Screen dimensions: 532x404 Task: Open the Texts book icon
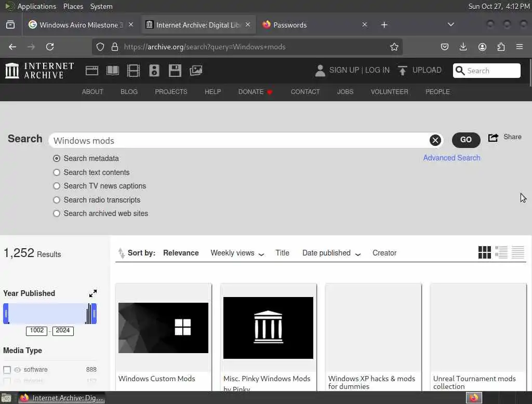coord(113,71)
